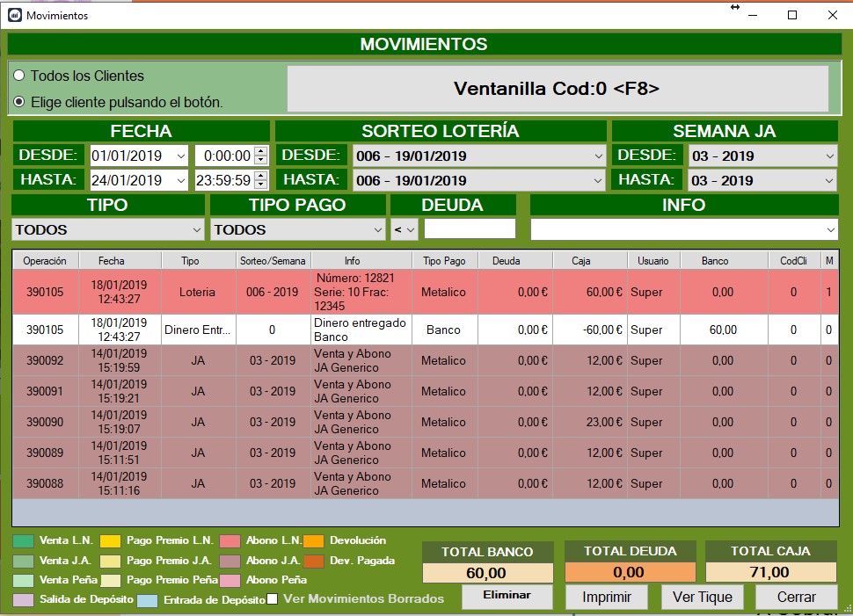This screenshot has width=853, height=616.
Task: Sort by the Deuda column header
Action: click(514, 261)
